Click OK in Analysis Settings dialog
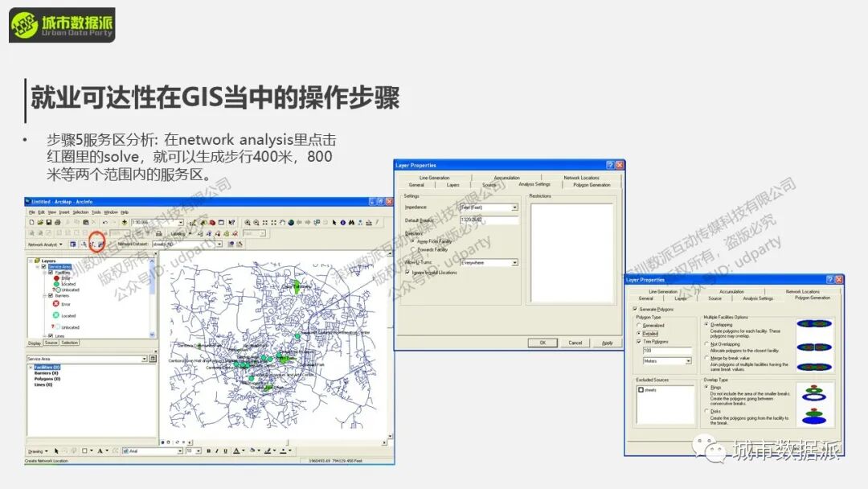The image size is (868, 489). (542, 343)
